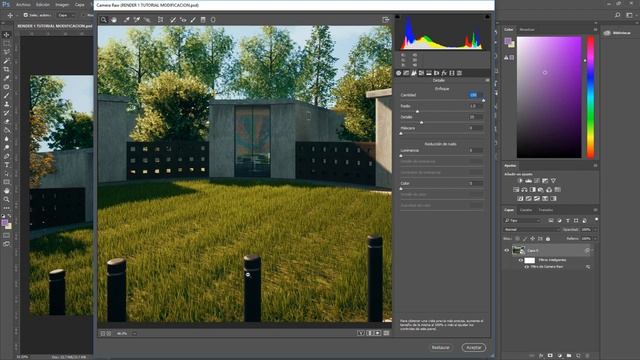Open the Calibration panel tab

tap(452, 73)
